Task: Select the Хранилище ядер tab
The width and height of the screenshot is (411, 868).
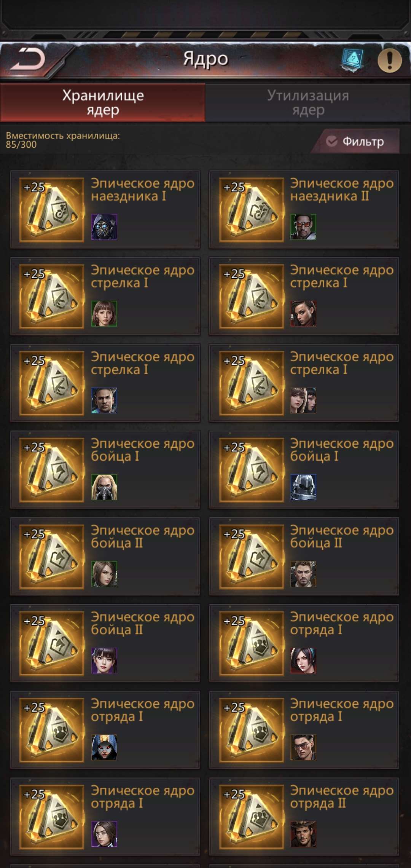Action: click(103, 103)
